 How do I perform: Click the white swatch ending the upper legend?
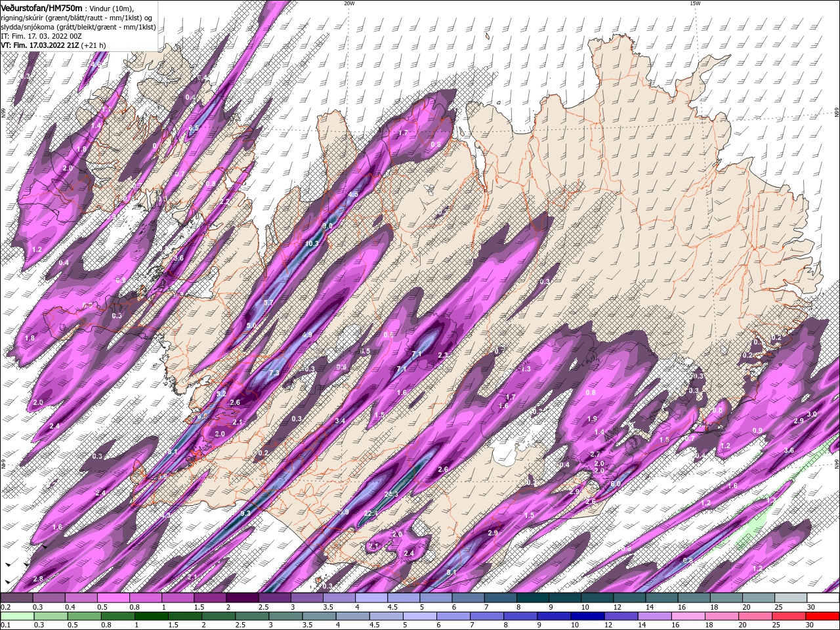click(x=823, y=598)
